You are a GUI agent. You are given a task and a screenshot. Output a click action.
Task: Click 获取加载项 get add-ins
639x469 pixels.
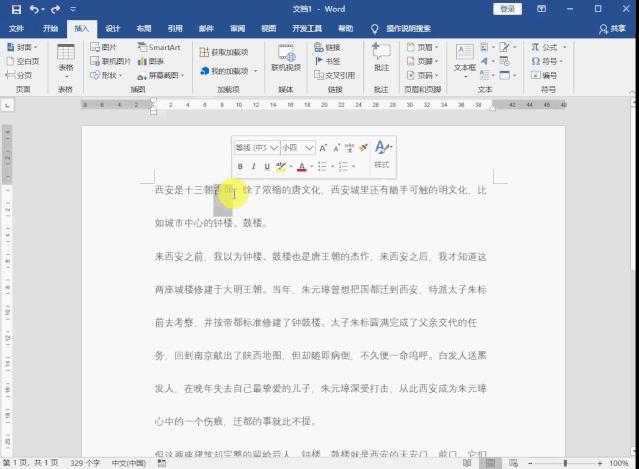[x=224, y=52]
